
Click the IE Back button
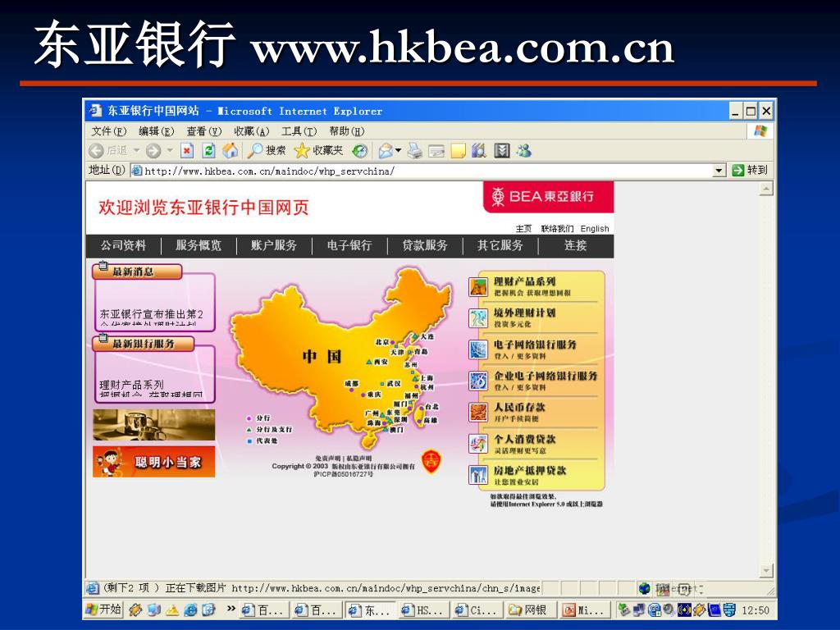(x=109, y=151)
